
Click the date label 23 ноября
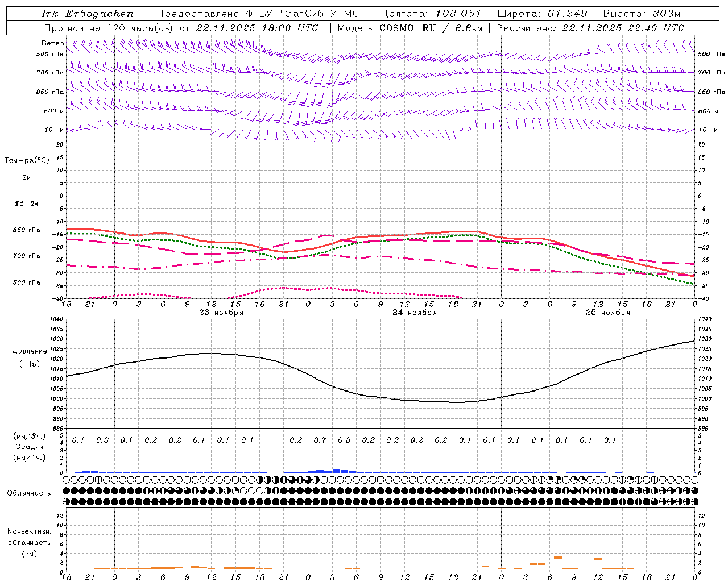pyautogui.click(x=221, y=313)
